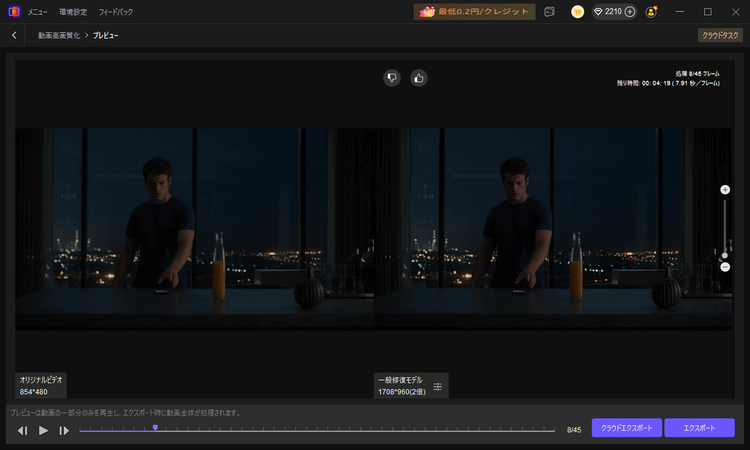Open the メニュー menu
The width and height of the screenshot is (750, 450).
click(x=37, y=12)
